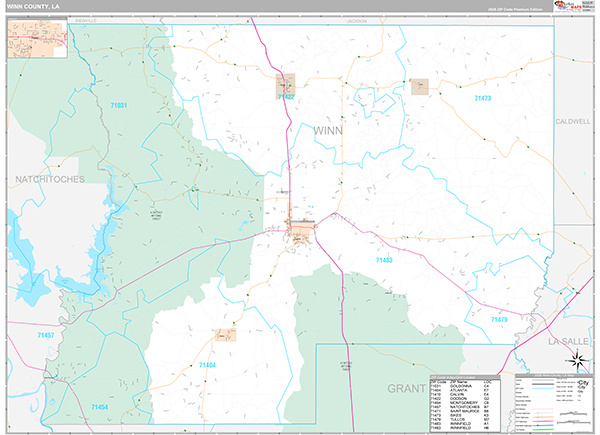Click the WINN county name label
600x435 pixels.
click(333, 130)
